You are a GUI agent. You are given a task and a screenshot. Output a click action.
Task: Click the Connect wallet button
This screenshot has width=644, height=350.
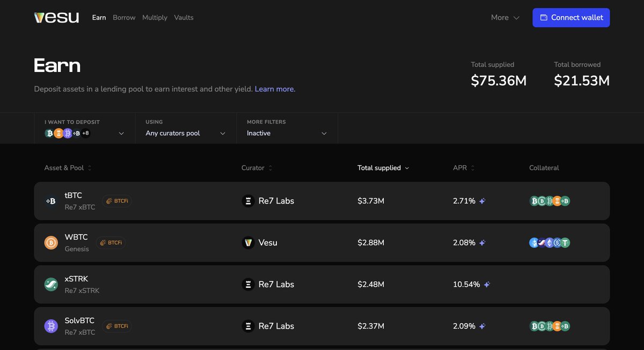[x=571, y=18]
